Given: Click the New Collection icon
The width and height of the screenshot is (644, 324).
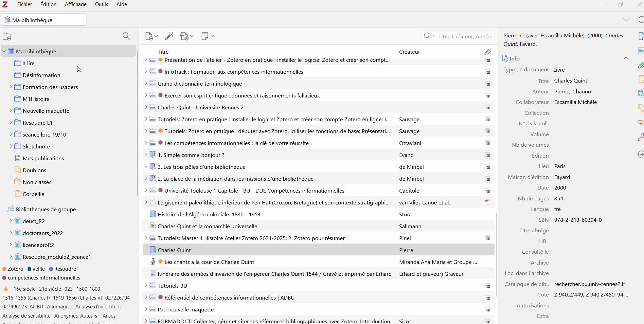Looking at the screenshot, I should [x=7, y=36].
